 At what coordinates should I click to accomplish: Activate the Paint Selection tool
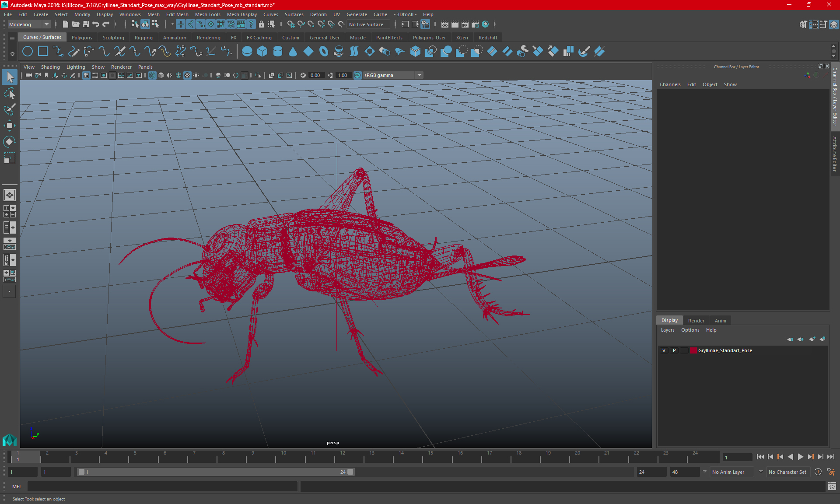coord(10,109)
